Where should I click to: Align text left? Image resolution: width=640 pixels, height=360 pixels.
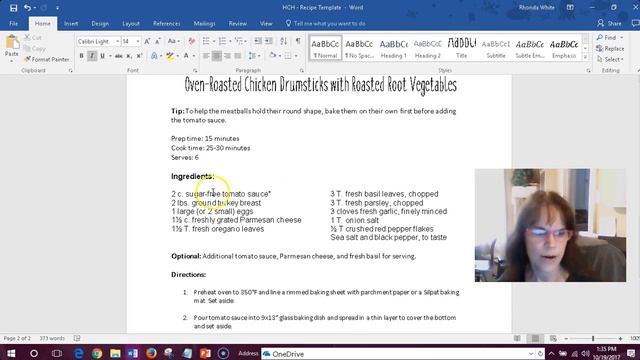206,56
